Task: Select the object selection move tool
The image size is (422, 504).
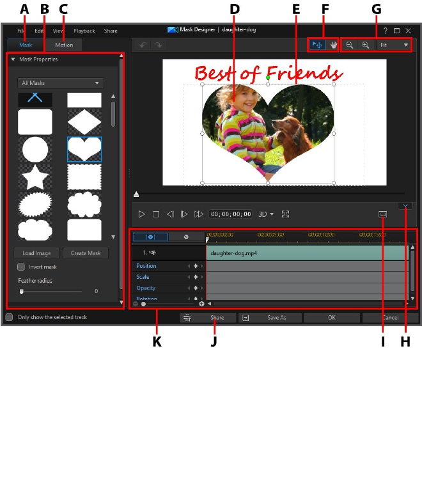Action: [317, 45]
